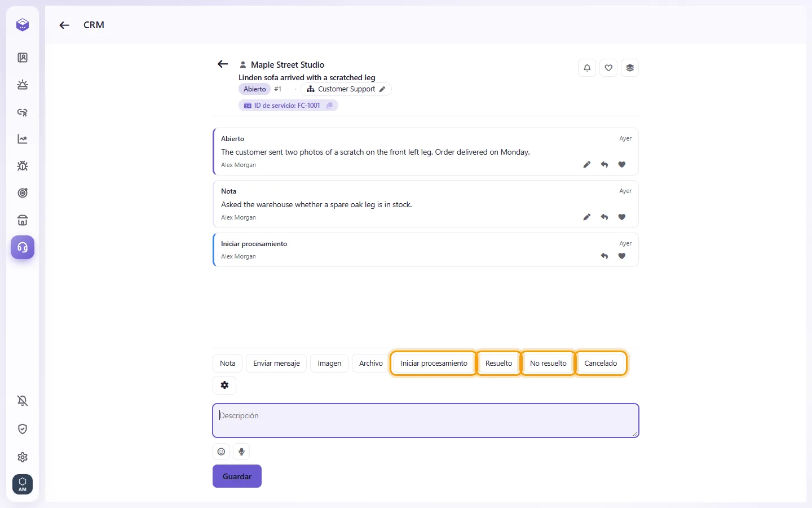Open the store icon in the sidebar
This screenshot has height=508, width=812.
click(23, 220)
